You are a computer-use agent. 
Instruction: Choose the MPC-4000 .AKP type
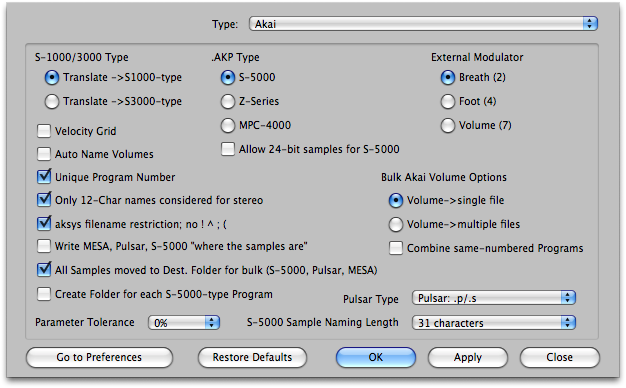228,125
